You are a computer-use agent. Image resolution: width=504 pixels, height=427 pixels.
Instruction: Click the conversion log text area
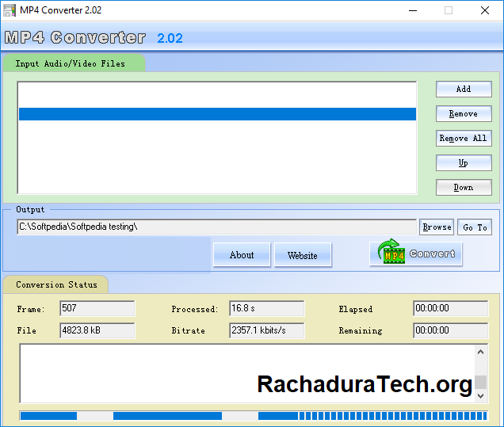click(x=247, y=373)
